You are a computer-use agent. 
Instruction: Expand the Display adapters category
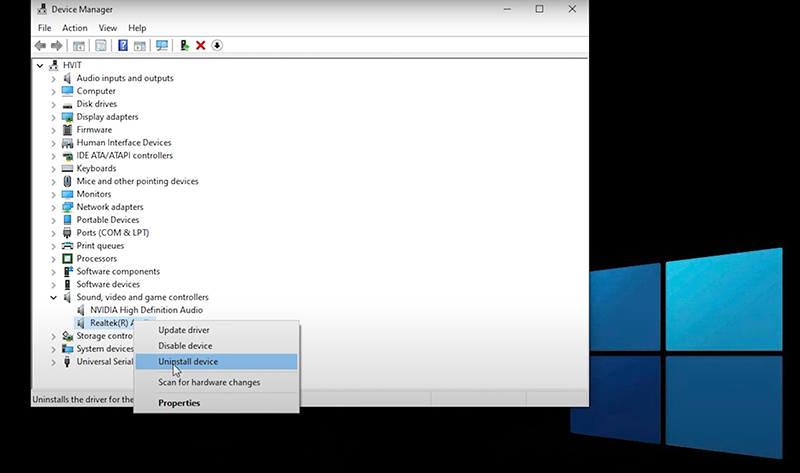(54, 117)
